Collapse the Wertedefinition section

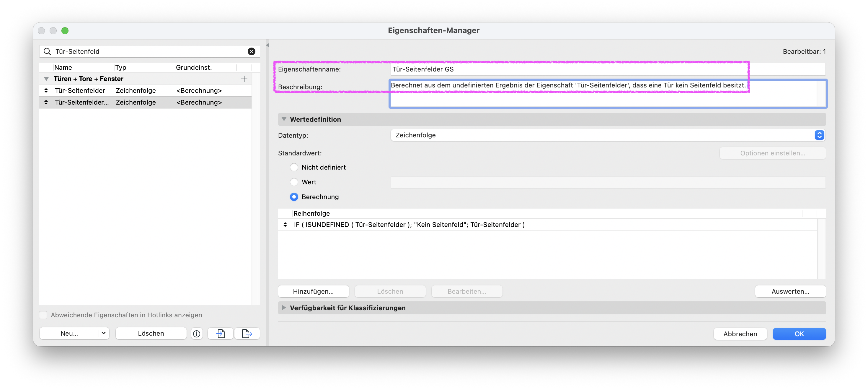point(284,119)
